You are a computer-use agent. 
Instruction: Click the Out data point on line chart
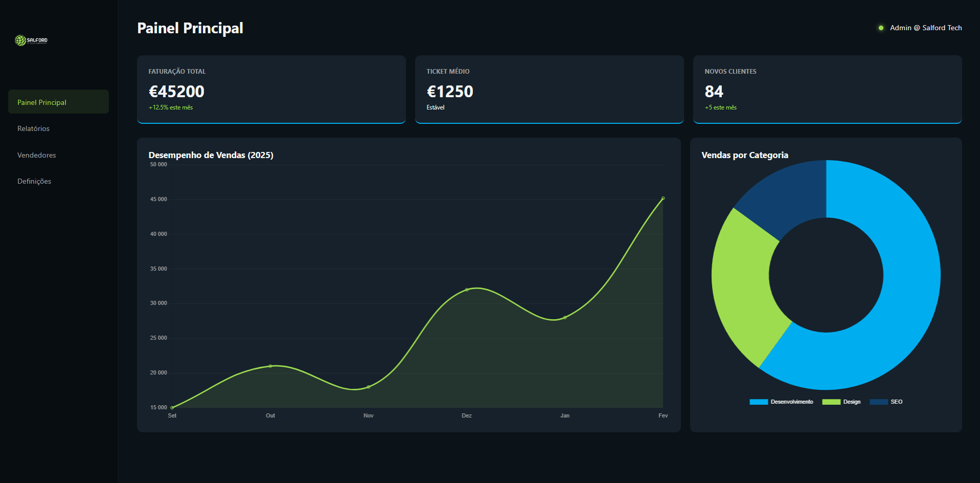[x=270, y=366]
